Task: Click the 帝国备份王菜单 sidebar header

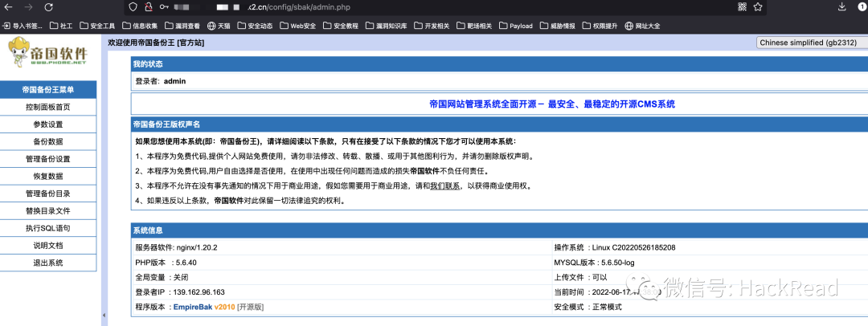Action: (x=48, y=90)
